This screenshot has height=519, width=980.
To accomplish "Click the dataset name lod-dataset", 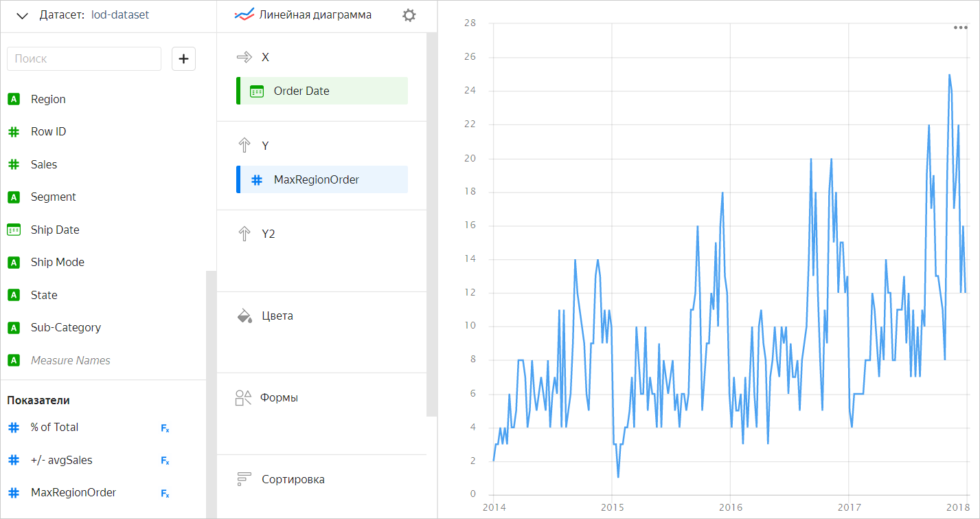I will [x=120, y=15].
